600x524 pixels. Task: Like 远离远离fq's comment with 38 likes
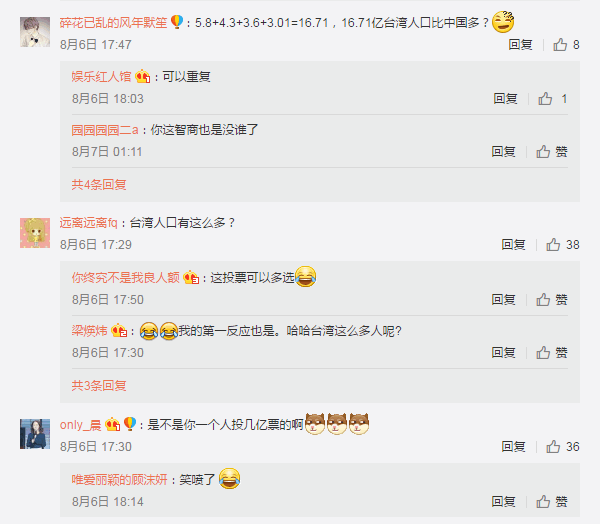click(x=562, y=245)
